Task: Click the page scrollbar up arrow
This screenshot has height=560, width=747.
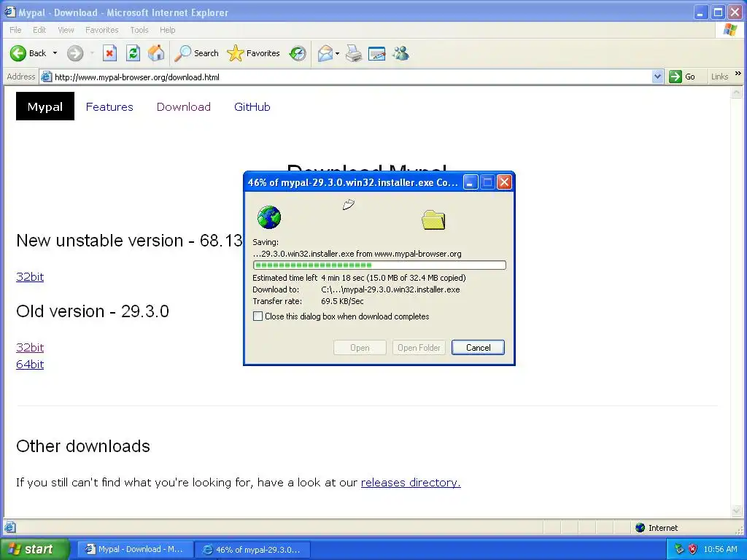Action: [x=736, y=93]
